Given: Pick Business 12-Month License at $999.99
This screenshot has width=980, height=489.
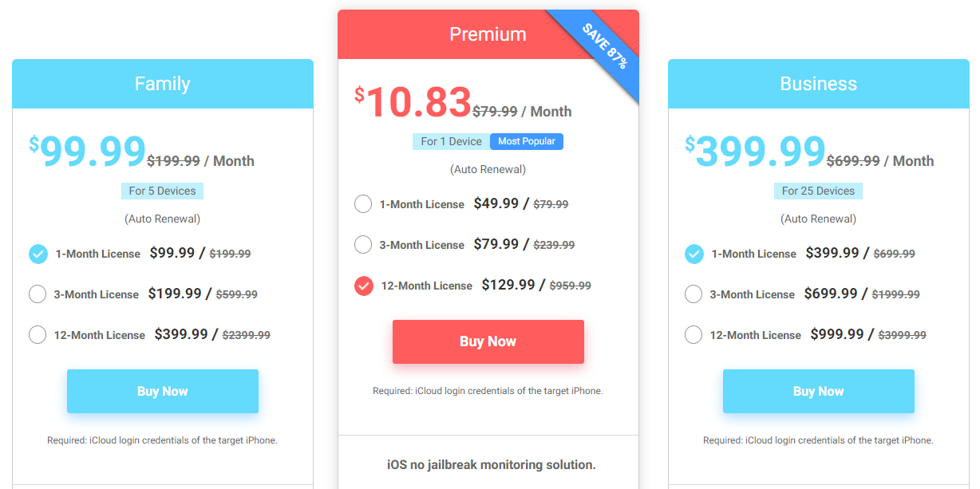Looking at the screenshot, I should (694, 335).
